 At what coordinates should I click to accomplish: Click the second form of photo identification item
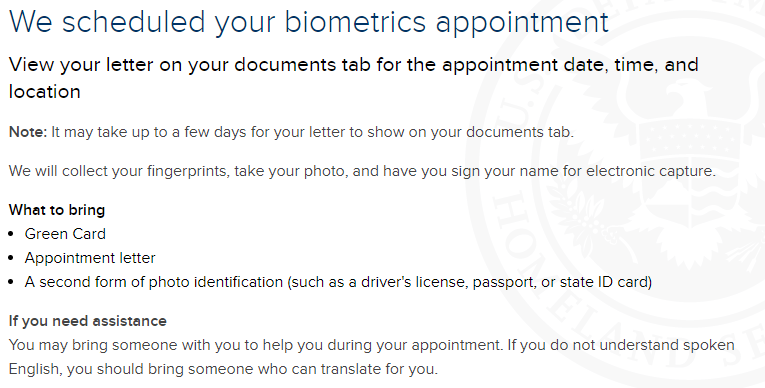(x=338, y=282)
